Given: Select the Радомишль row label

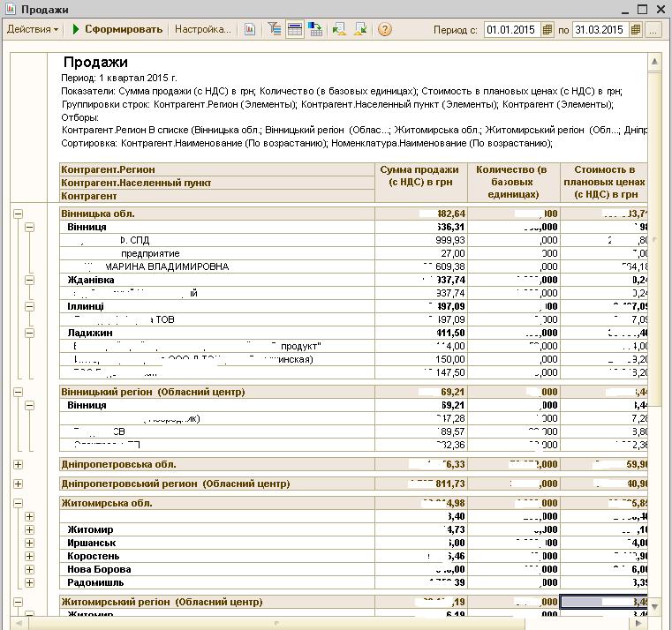Looking at the screenshot, I should [95, 582].
